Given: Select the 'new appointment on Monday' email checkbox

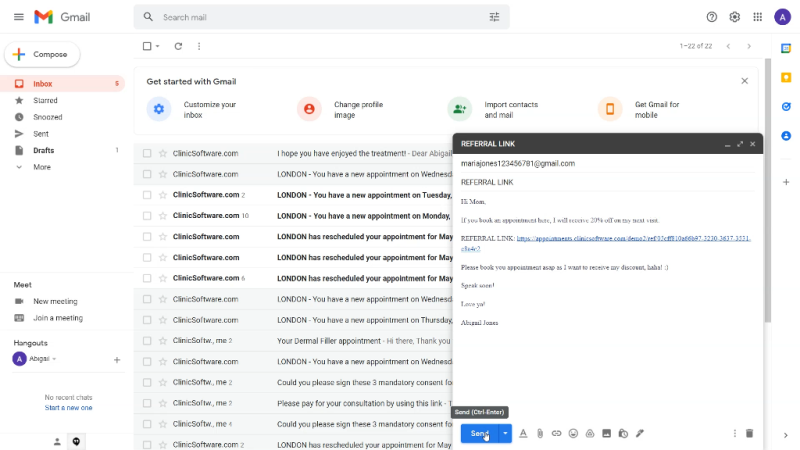Looking at the screenshot, I should 147,216.
